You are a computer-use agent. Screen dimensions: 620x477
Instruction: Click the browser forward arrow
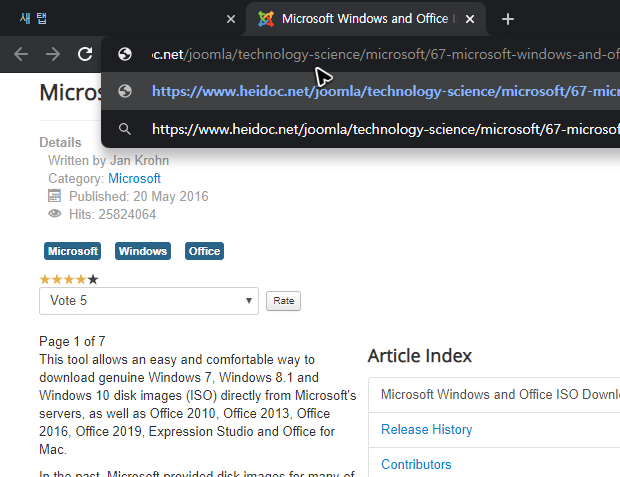click(53, 54)
